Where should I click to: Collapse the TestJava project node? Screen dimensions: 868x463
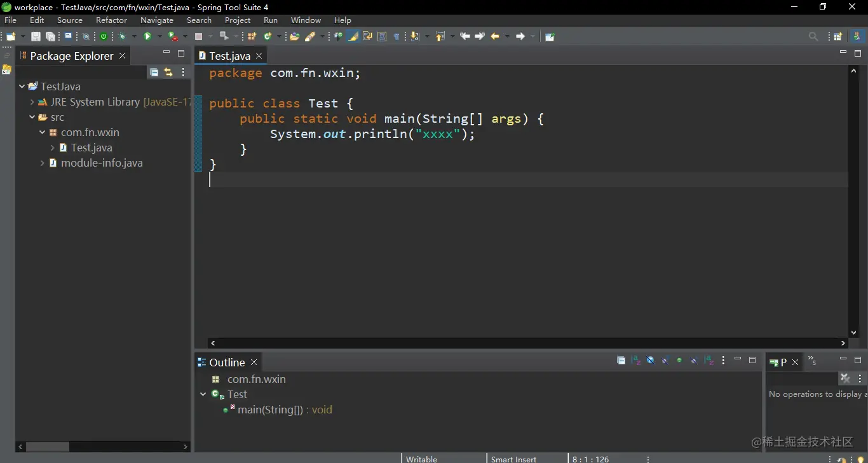point(22,86)
